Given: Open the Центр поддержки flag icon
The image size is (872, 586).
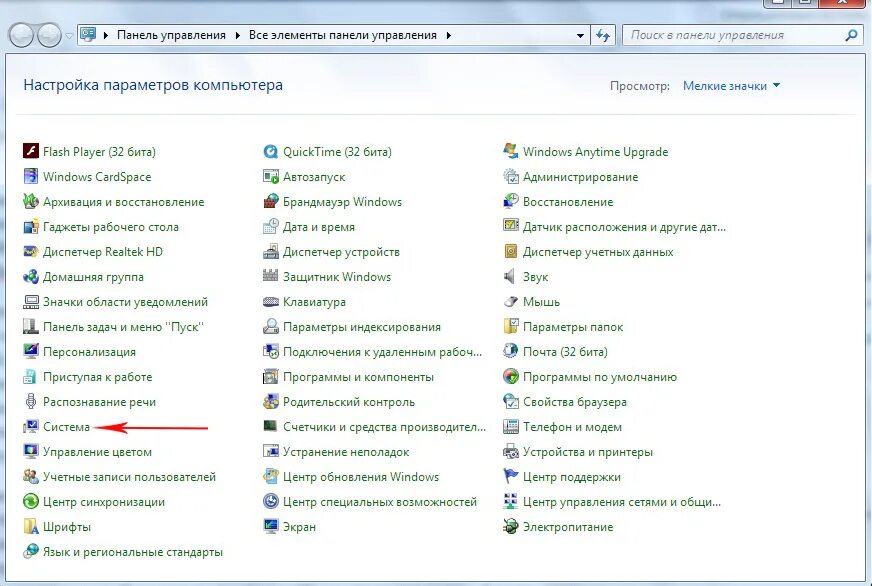Looking at the screenshot, I should [x=511, y=476].
